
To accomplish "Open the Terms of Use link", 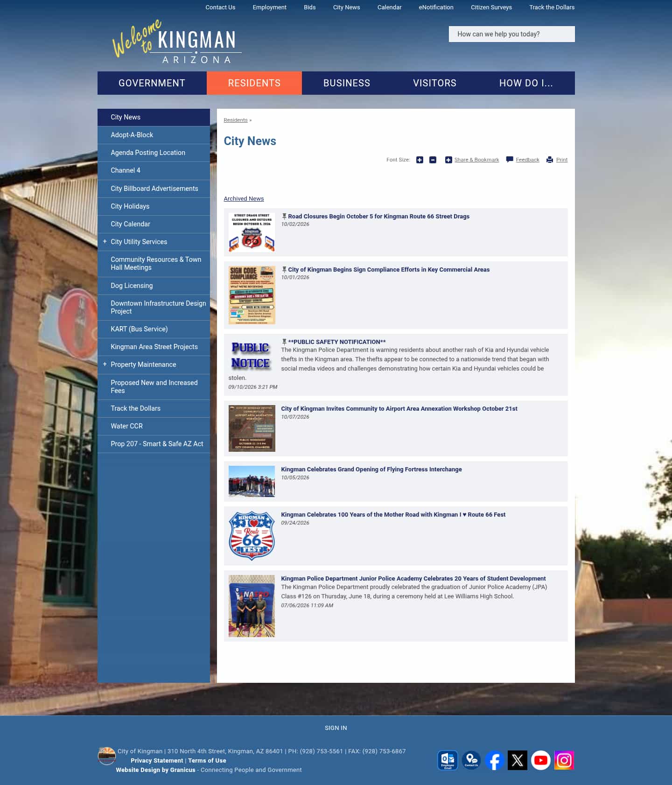I will point(207,761).
